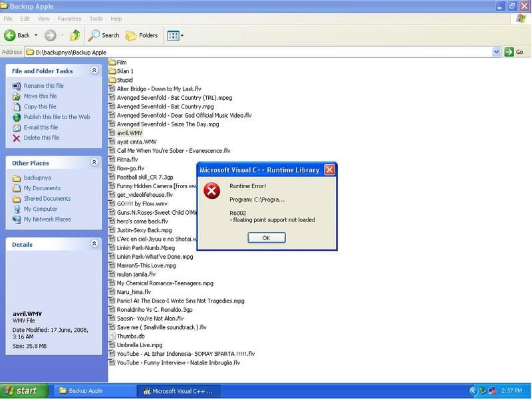Collapse the File and Folder Tasks panel
The image size is (532, 399).
coord(94,70)
